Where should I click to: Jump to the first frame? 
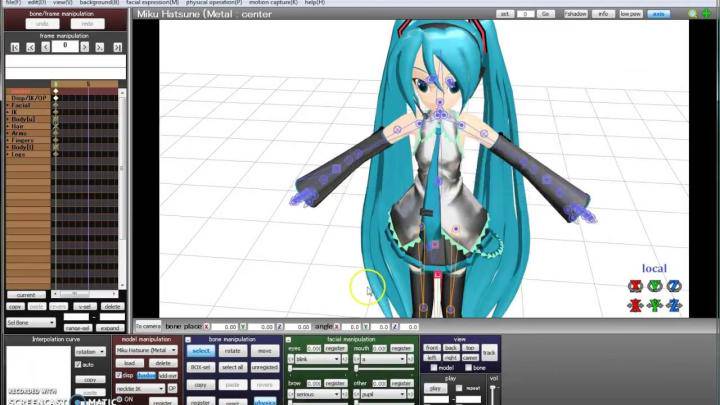click(15, 47)
